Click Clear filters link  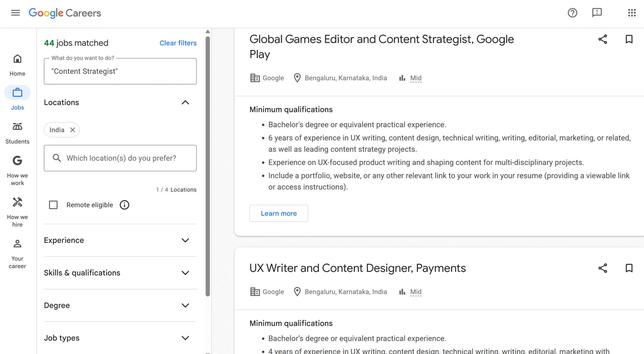coord(178,43)
